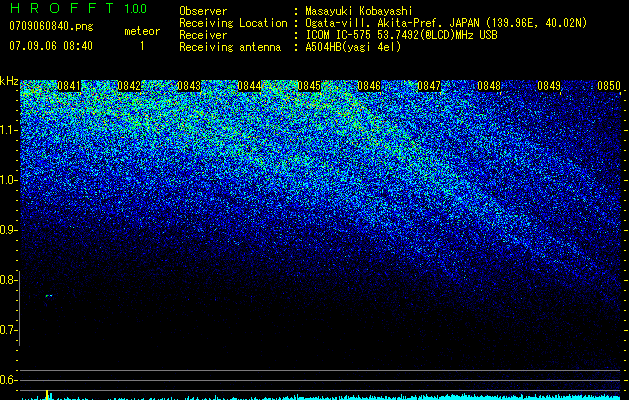
Task: Click the Observer field label
Action: coord(203,11)
